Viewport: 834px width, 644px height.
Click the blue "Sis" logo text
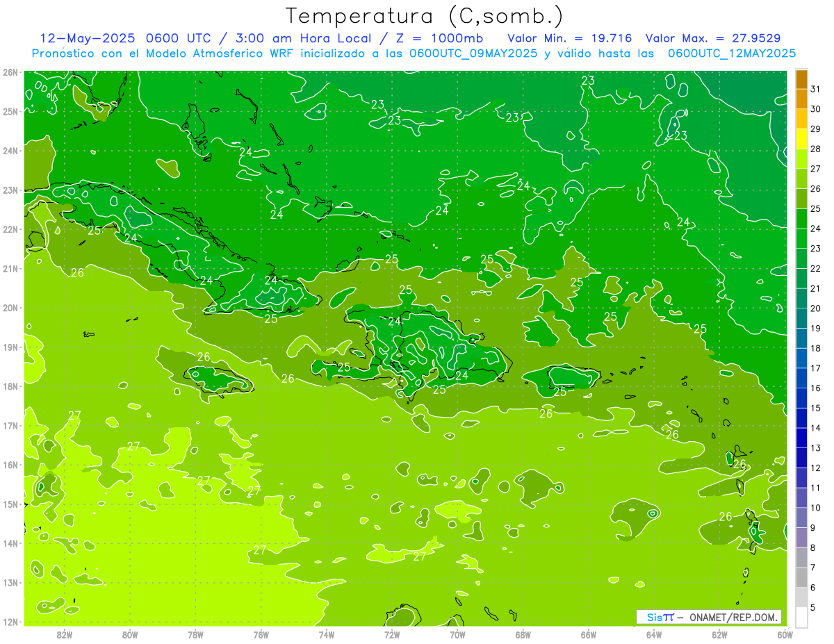654,617
